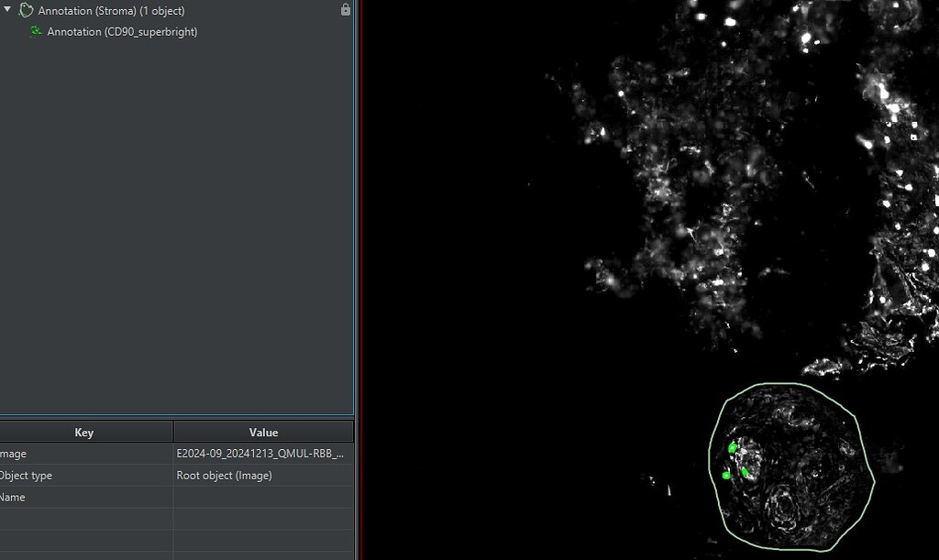Click the empty Name value cell

tap(263, 497)
